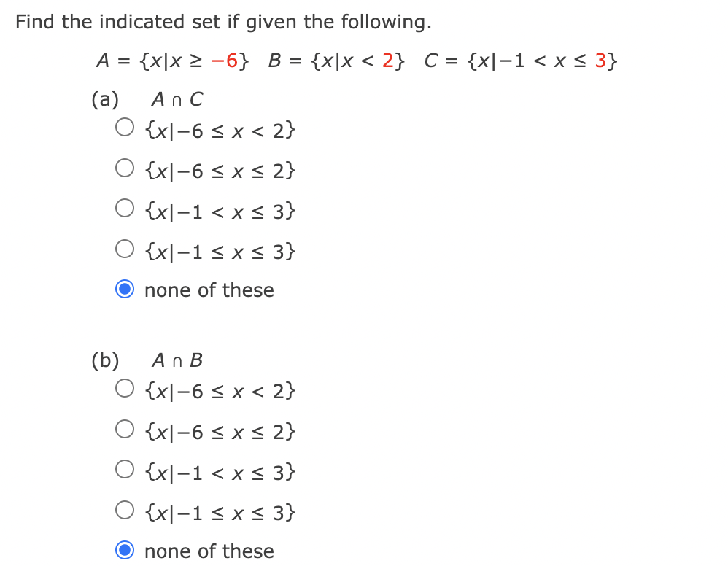The image size is (728, 566).
Task: Choose {x|−6 ≤ x ≤ 2} radio in part (a)
Action: [125, 168]
